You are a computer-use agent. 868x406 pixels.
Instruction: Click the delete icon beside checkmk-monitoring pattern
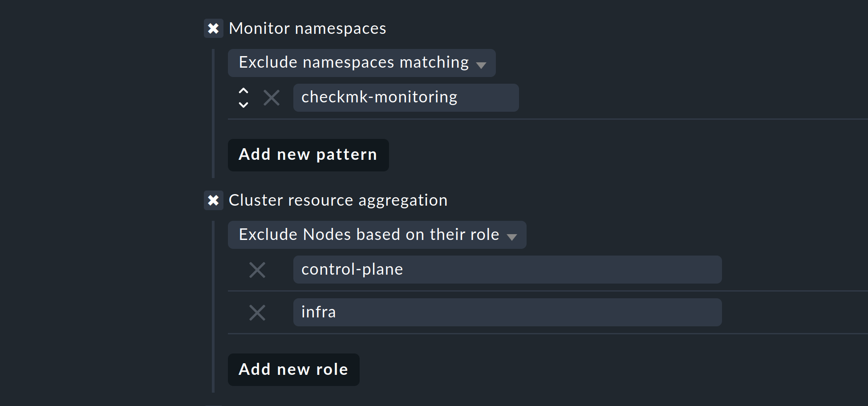pyautogui.click(x=271, y=98)
